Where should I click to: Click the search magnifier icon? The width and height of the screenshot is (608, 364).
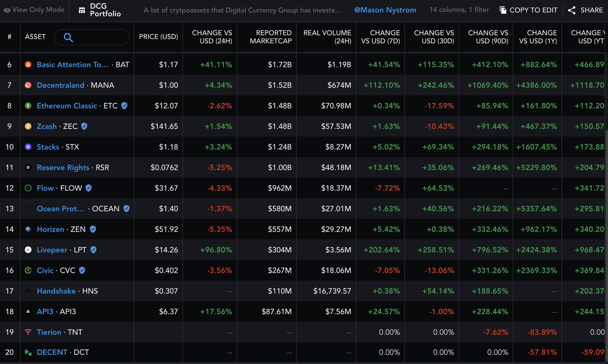pyautogui.click(x=68, y=37)
